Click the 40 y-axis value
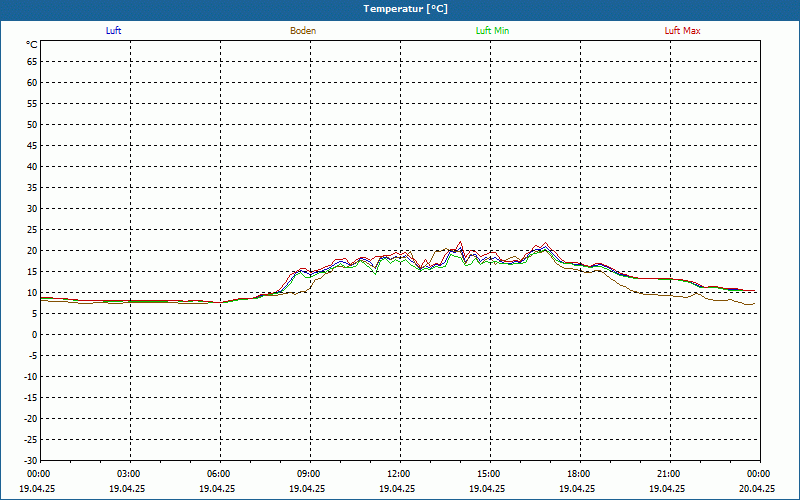This screenshot has width=800, height=500. pyautogui.click(x=32, y=167)
